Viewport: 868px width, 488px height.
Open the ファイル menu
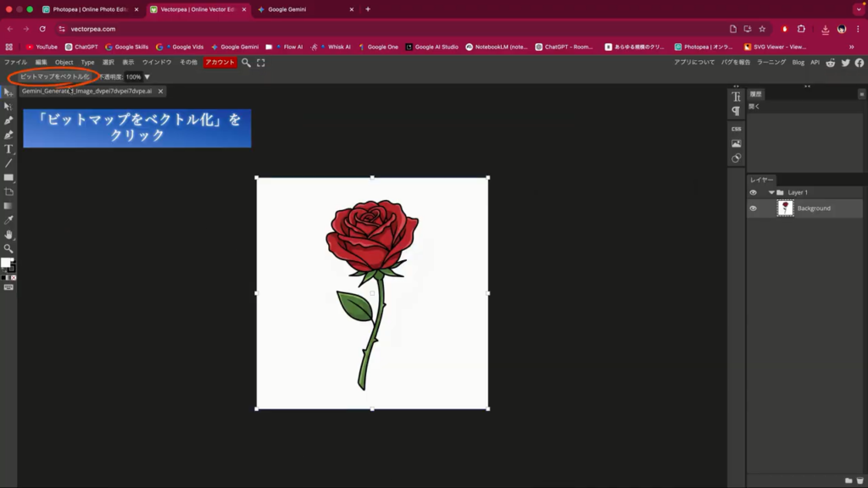[x=15, y=63]
